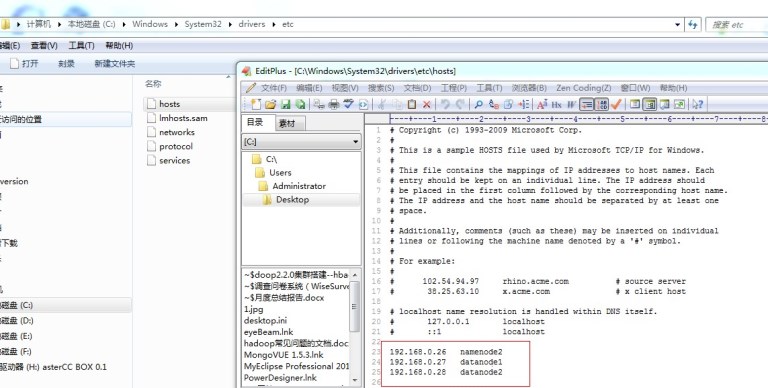Image resolution: width=768 pixels, height=388 pixels.
Task: Click the file list scrollbar down arrow
Action: pos(355,380)
